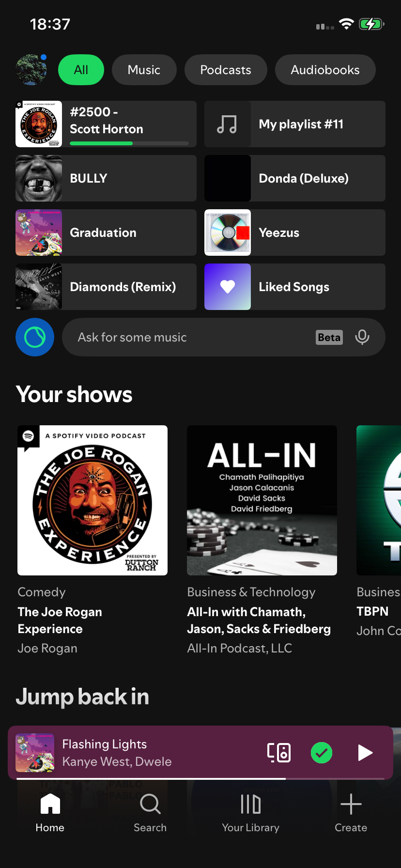Tap the Joe Rogan author name
Viewport: 401px width, 868px height.
[47, 648]
